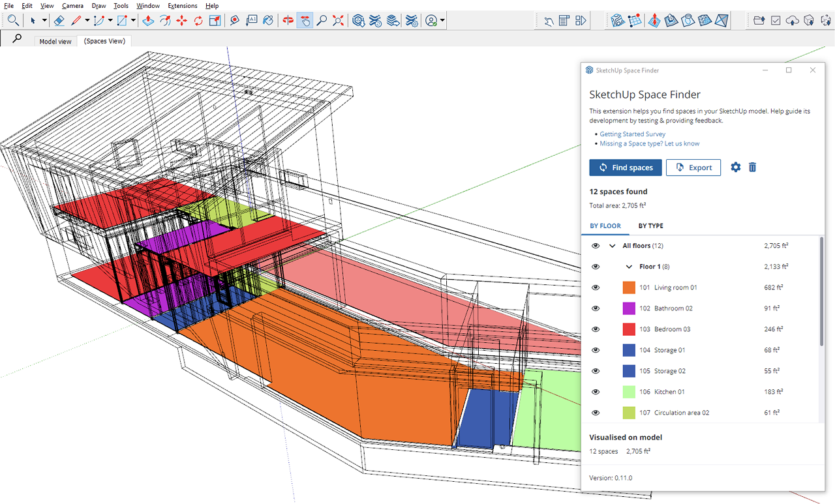Screen dimensions: 835x504
Task: Open the search magnifier in the main toolbar
Action: [x=13, y=20]
